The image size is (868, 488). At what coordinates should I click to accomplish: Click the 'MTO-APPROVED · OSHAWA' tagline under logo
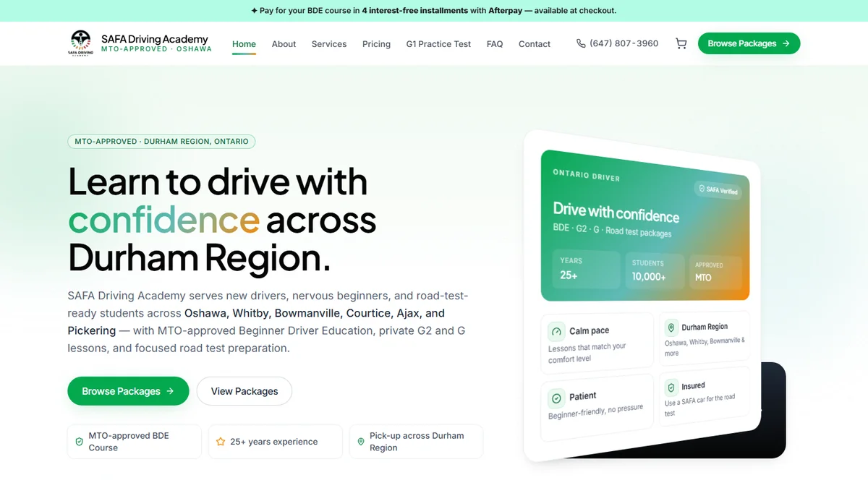[x=156, y=49]
